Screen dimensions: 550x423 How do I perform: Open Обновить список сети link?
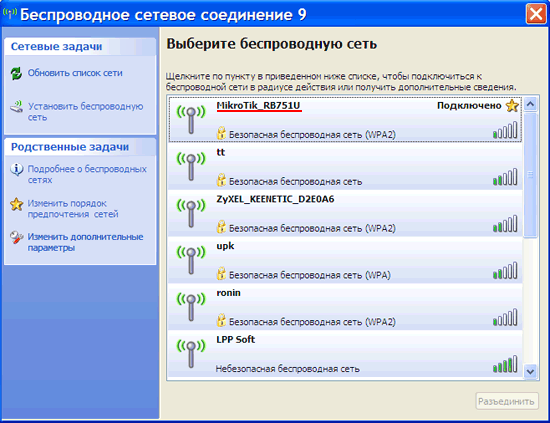[75, 73]
